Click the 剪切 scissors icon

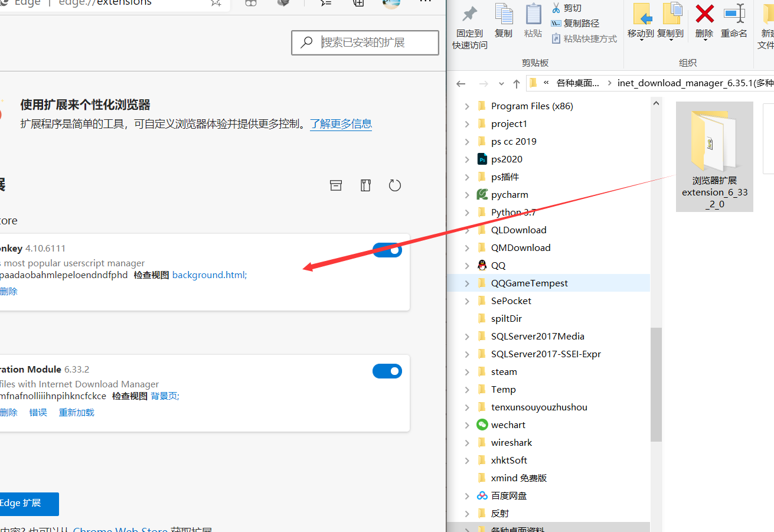556,8
